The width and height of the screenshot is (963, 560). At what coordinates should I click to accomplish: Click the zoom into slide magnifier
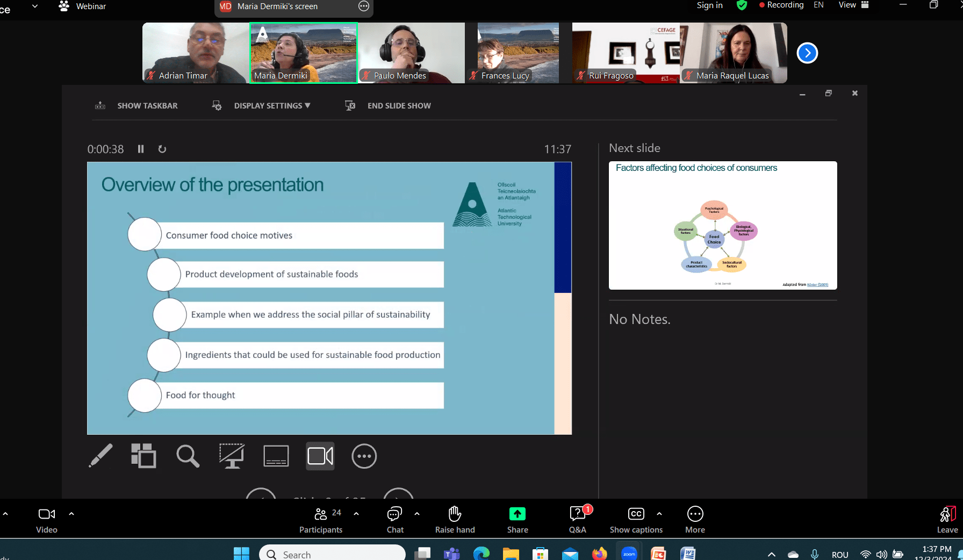188,456
